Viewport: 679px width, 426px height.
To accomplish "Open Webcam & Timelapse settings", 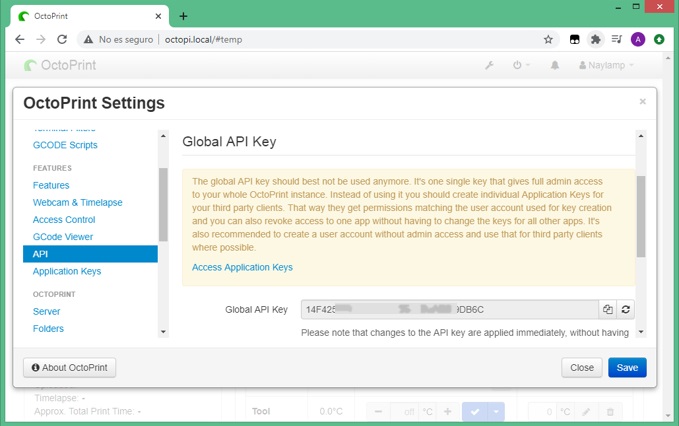I will (77, 202).
